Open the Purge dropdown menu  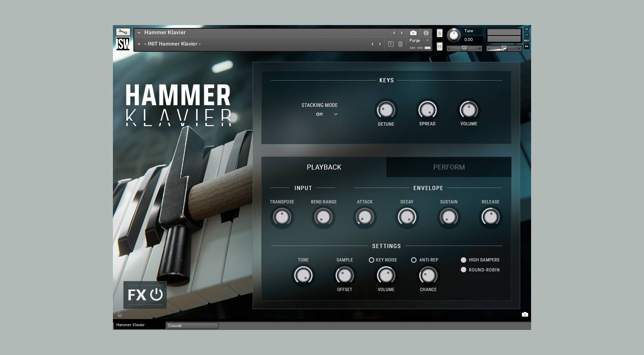click(419, 41)
